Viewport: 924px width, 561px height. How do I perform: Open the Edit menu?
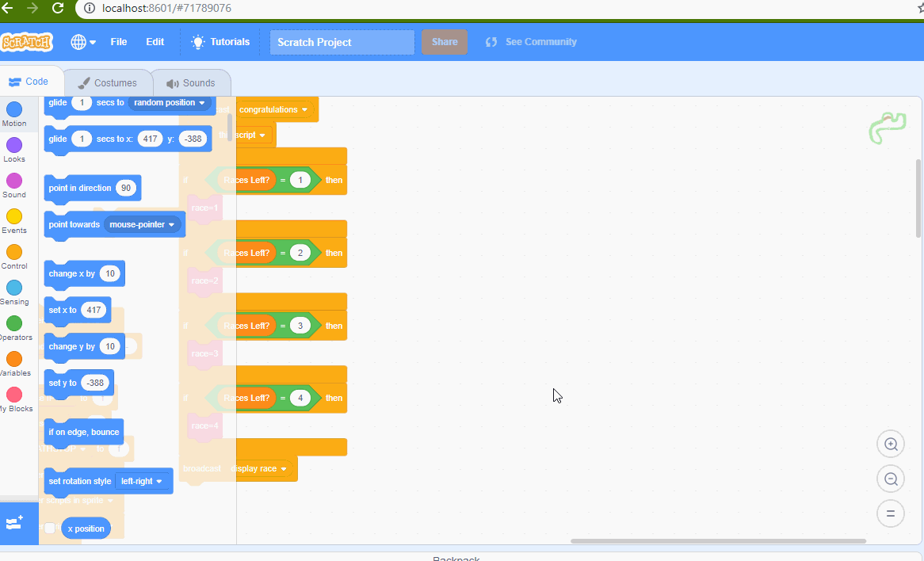[155, 42]
